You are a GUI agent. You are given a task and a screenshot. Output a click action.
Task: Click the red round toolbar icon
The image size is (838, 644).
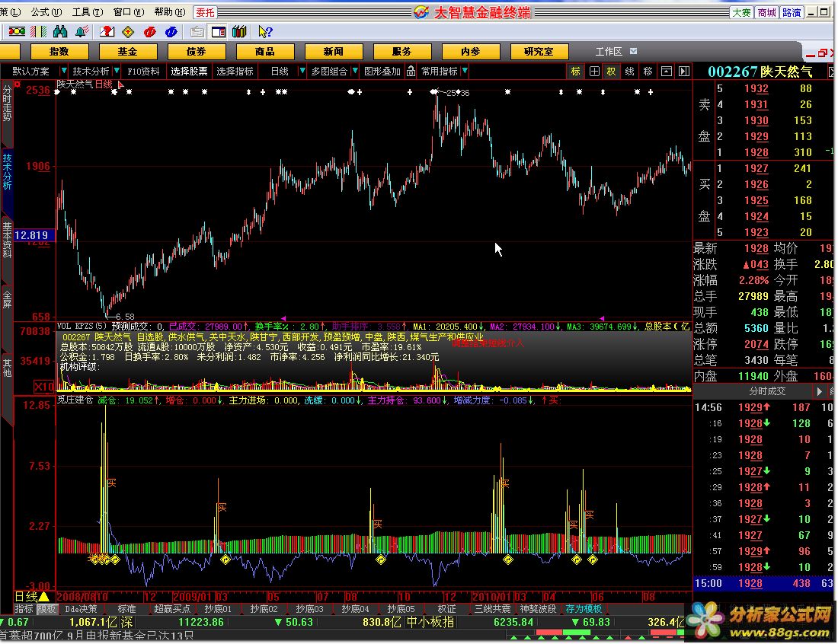149,32
